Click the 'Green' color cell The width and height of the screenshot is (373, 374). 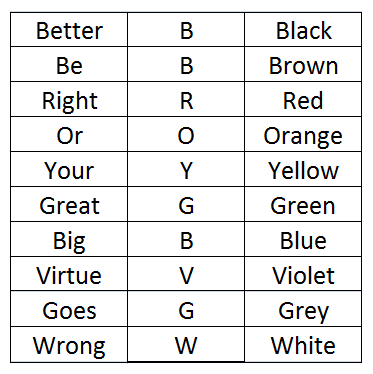pos(303,204)
